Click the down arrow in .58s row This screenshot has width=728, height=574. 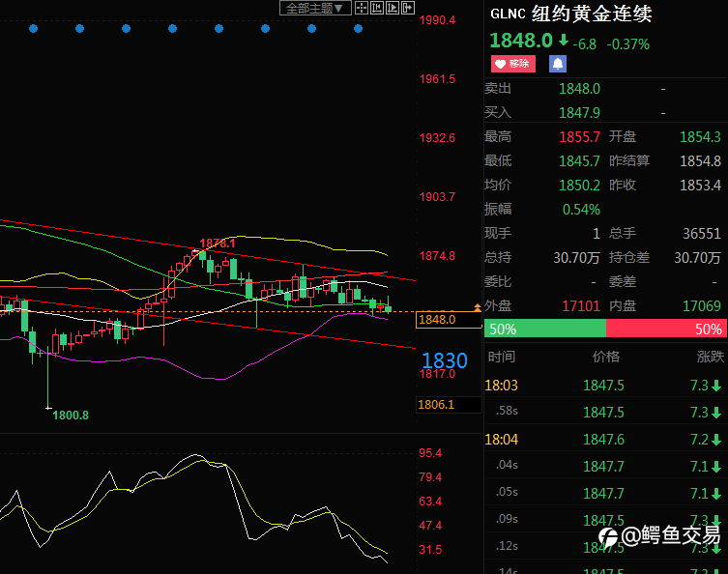click(716, 413)
